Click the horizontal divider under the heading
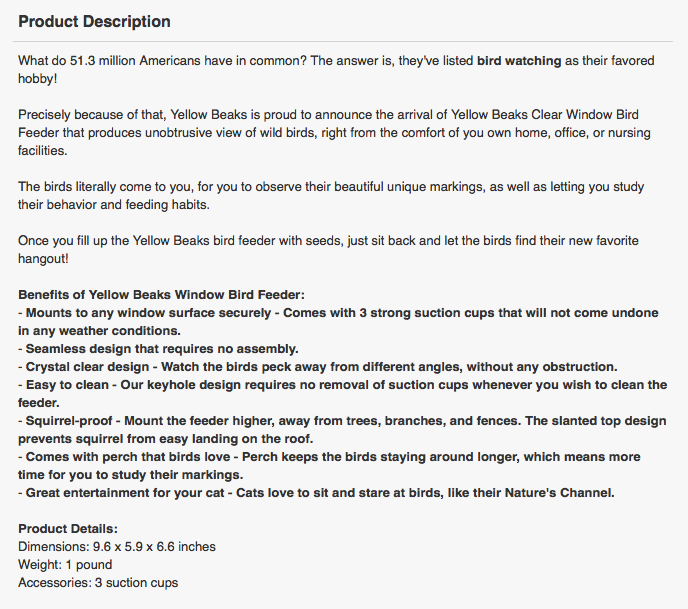The height and width of the screenshot is (609, 688). click(344, 41)
